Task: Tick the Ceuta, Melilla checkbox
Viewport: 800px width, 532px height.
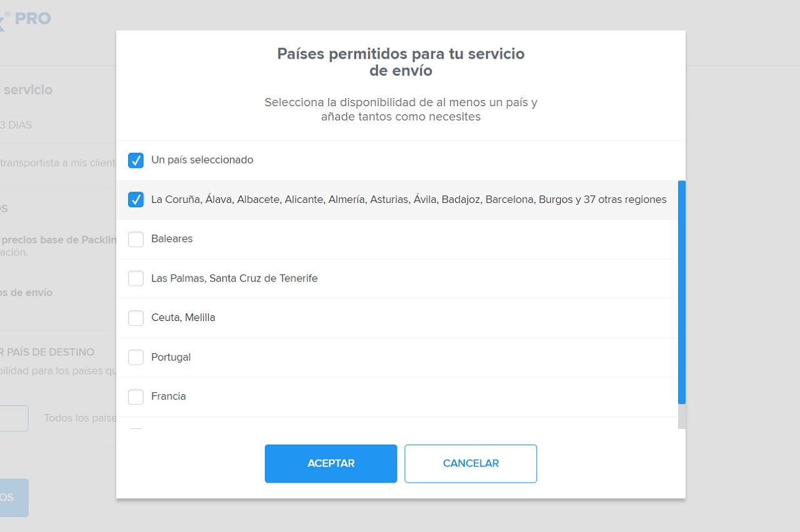Action: coord(136,318)
